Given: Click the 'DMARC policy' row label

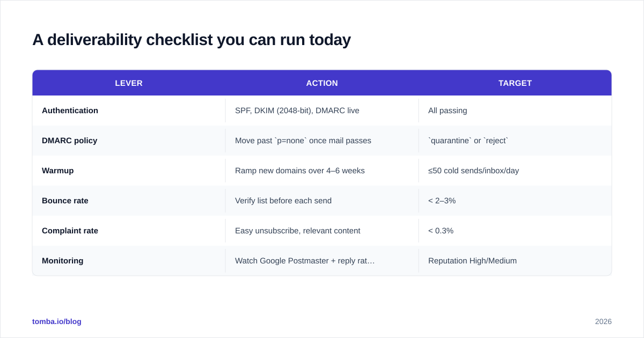Looking at the screenshot, I should click(69, 141).
